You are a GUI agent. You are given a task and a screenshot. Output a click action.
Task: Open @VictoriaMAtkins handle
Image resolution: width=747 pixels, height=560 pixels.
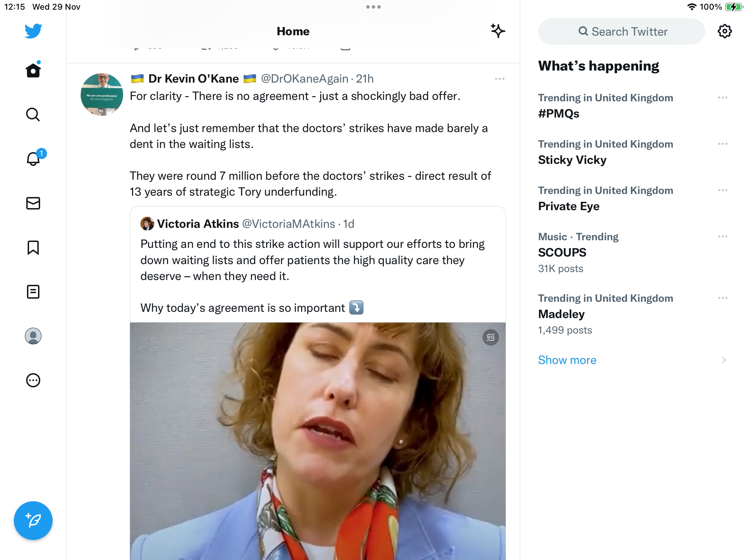(x=288, y=224)
